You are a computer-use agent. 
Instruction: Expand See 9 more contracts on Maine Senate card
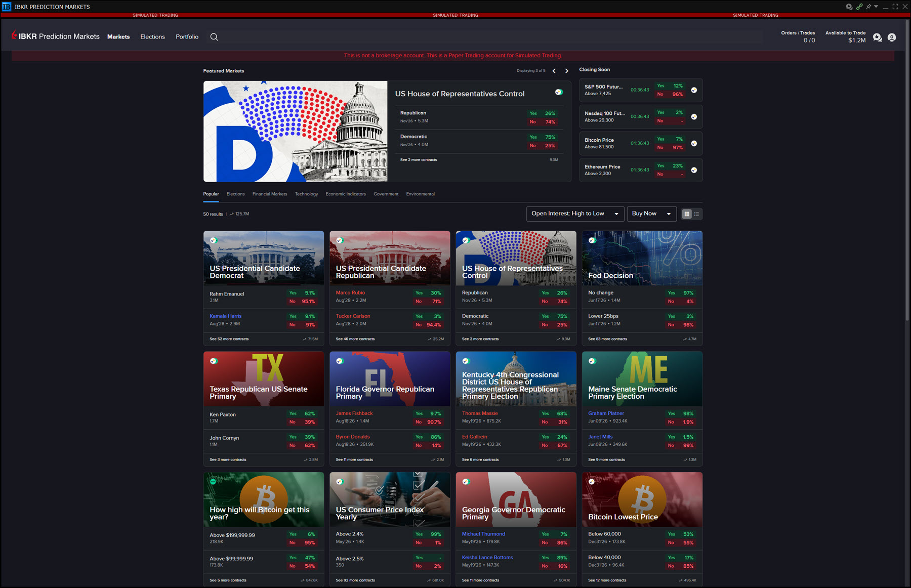point(606,460)
